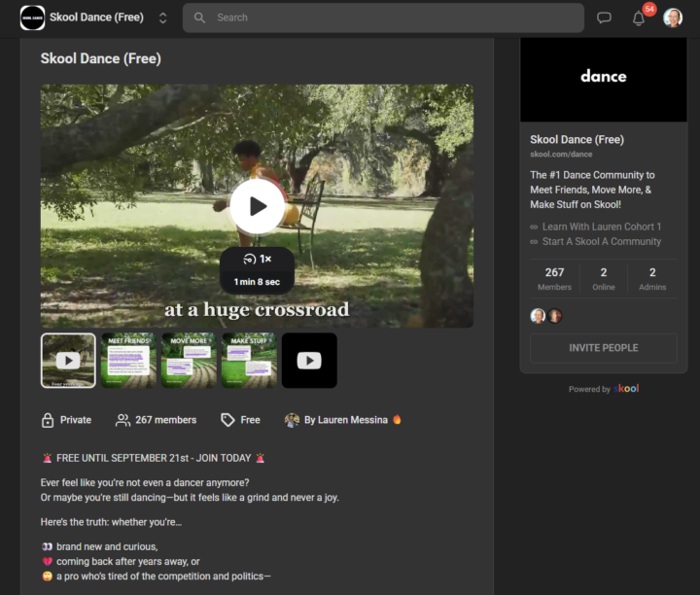Select the first video thumbnail

click(68, 361)
